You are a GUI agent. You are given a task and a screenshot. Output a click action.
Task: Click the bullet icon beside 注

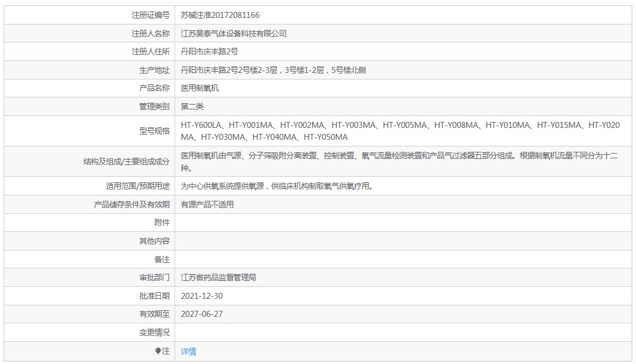tap(158, 351)
